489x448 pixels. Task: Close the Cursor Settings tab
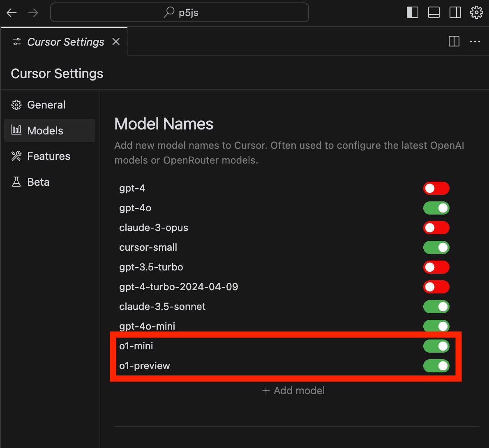(x=116, y=42)
